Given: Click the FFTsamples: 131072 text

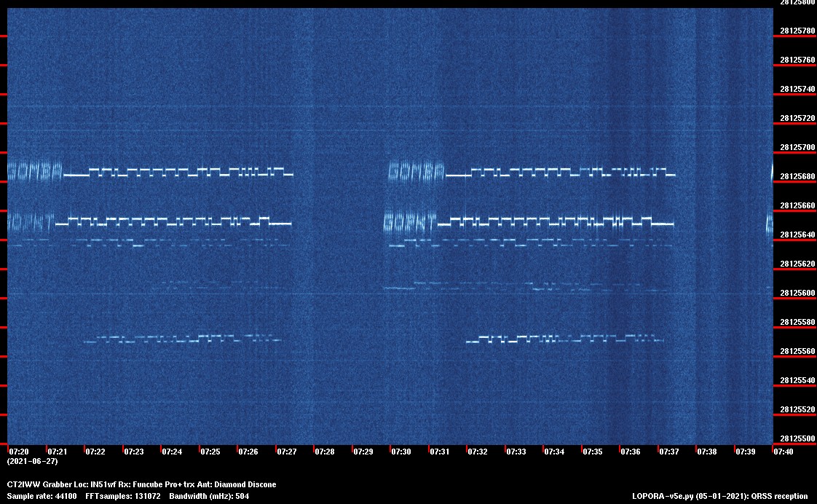Looking at the screenshot, I should [x=123, y=497].
